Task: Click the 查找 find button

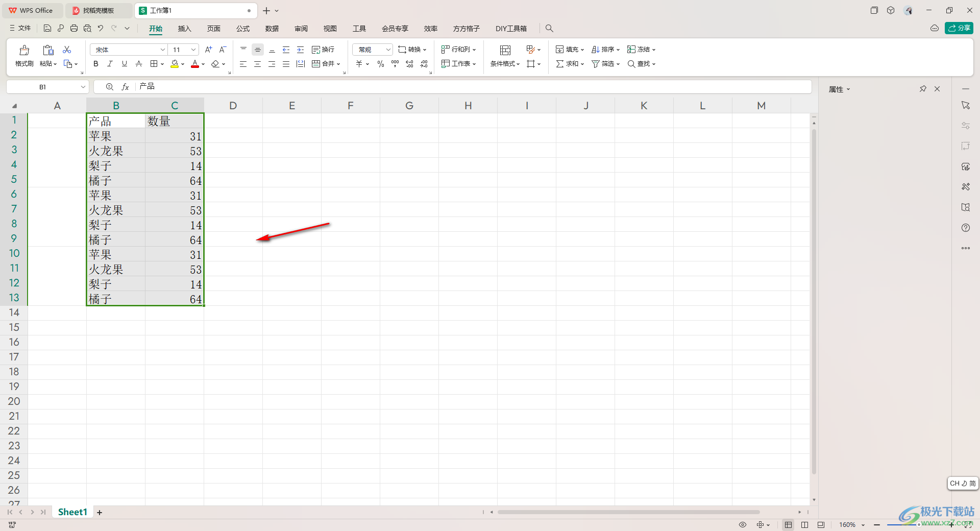Action: coord(642,64)
